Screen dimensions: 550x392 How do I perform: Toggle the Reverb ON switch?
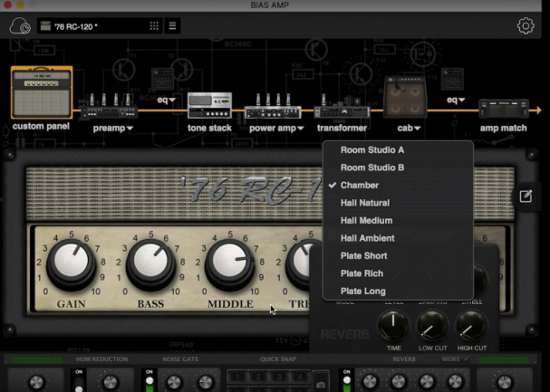[x=346, y=382]
